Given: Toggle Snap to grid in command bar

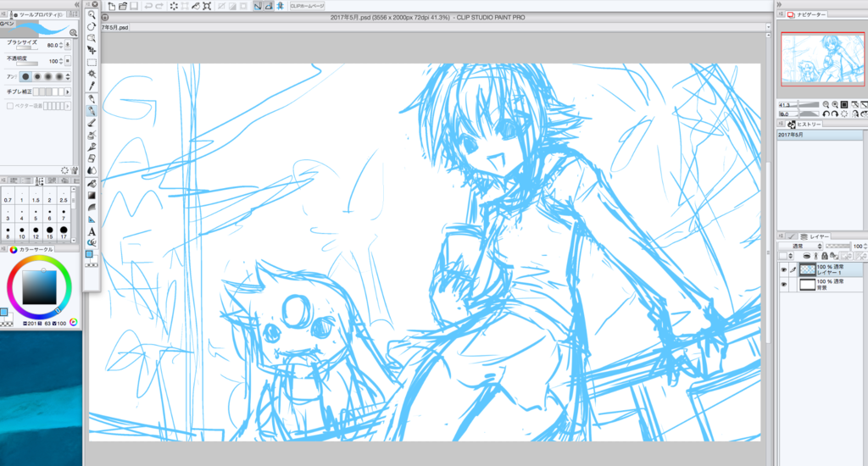Looking at the screenshot, I should [280, 6].
